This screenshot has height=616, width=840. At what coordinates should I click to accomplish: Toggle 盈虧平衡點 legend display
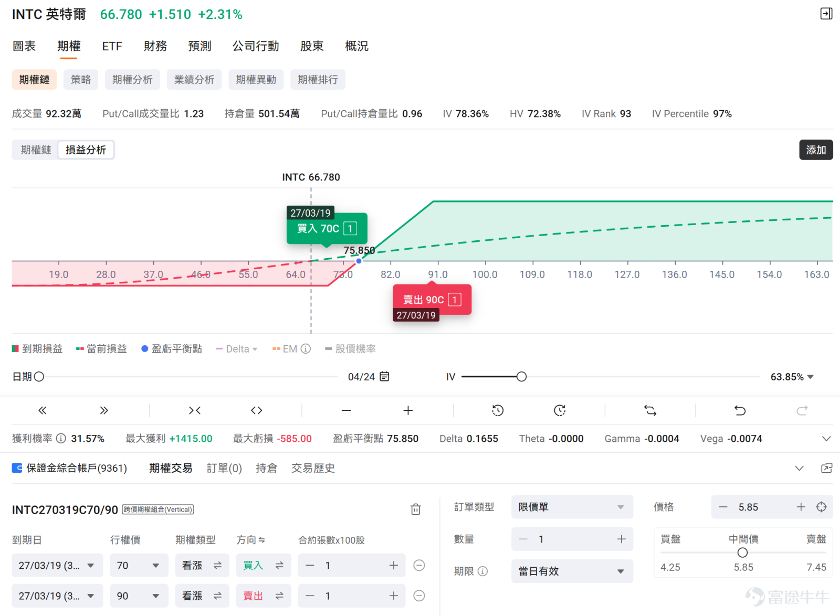coord(172,349)
